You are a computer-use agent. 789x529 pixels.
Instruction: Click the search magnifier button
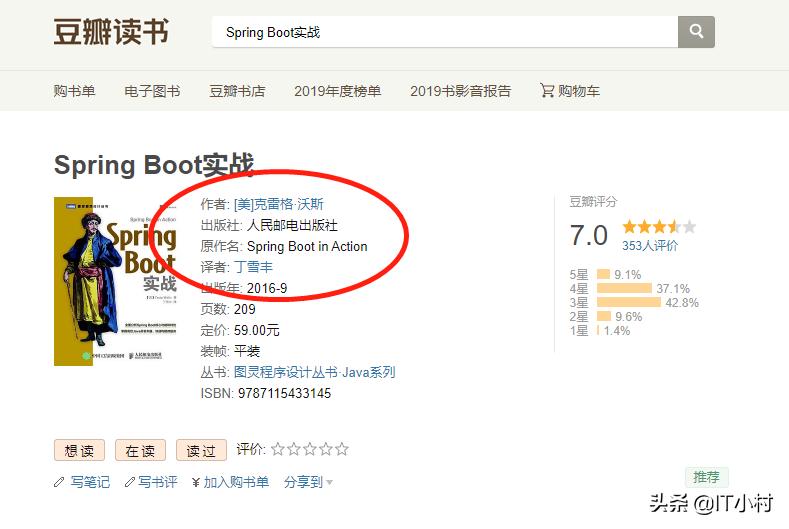696,32
